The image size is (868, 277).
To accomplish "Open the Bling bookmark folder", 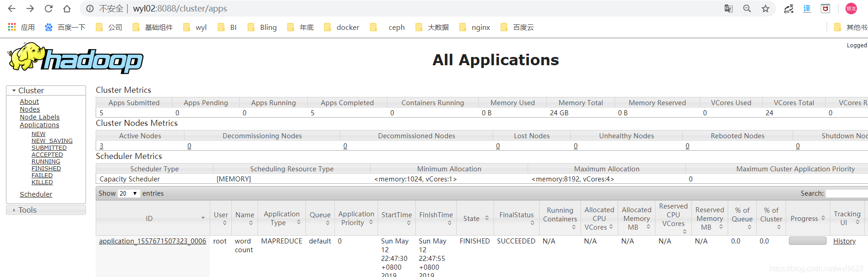I will pyautogui.click(x=262, y=27).
